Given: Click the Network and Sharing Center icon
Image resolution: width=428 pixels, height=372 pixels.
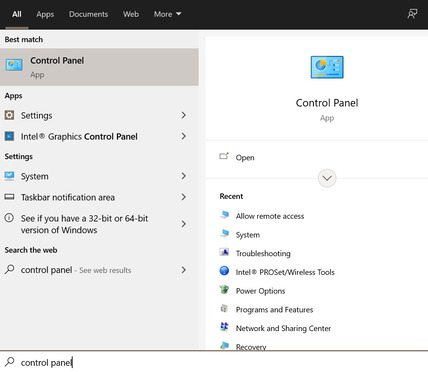Looking at the screenshot, I should tap(224, 327).
